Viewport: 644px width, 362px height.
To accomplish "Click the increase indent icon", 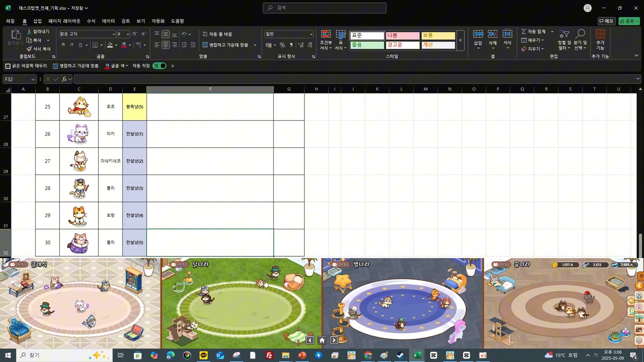I will [193, 45].
